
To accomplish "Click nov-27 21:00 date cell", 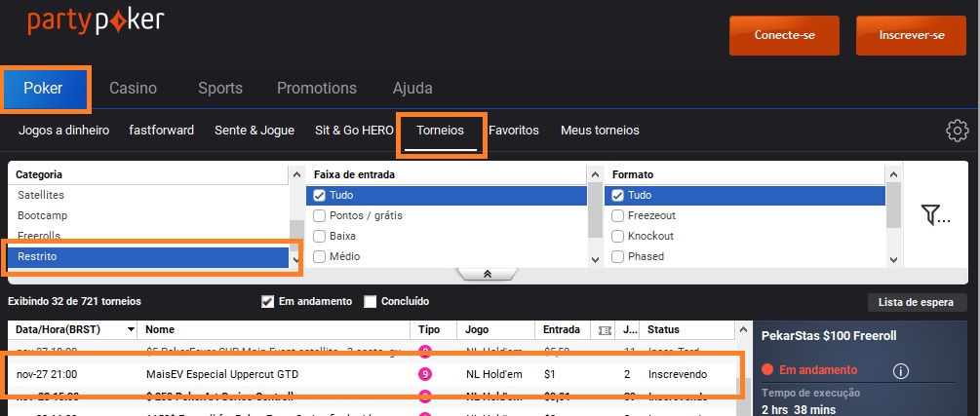I will [47, 375].
